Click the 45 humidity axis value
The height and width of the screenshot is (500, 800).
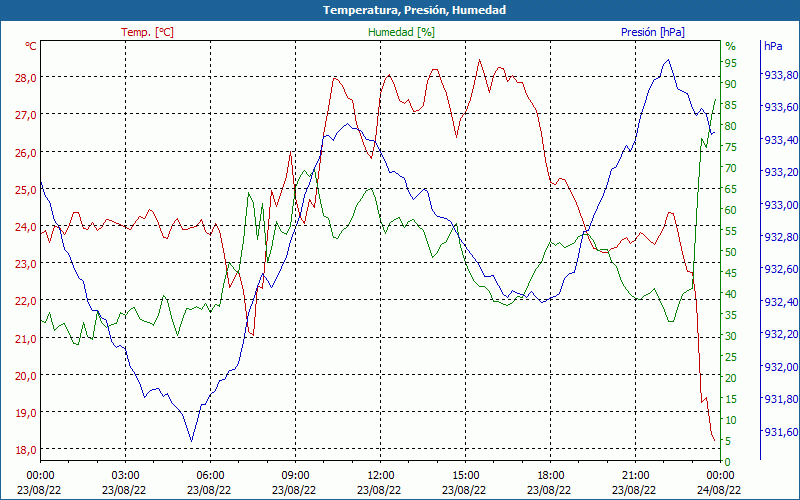click(731, 273)
